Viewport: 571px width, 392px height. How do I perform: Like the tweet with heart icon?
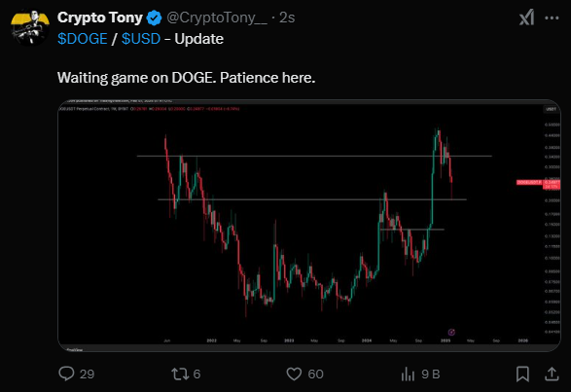click(294, 374)
